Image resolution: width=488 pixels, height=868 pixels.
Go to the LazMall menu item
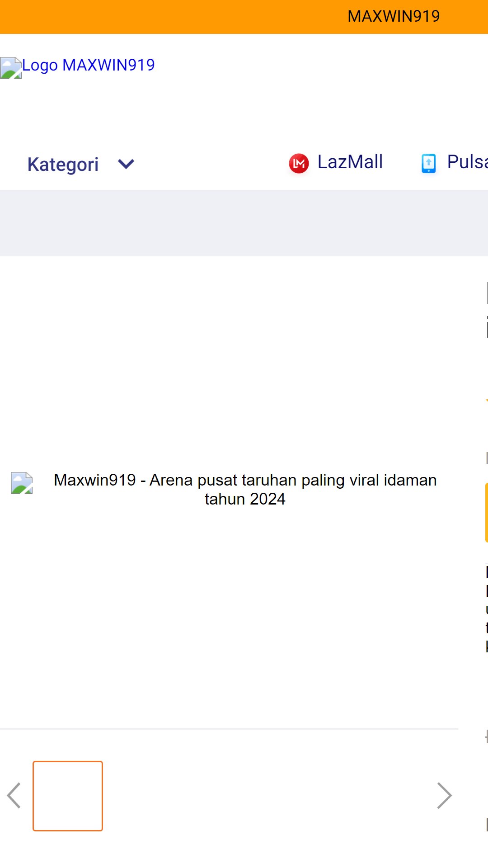coord(350,162)
